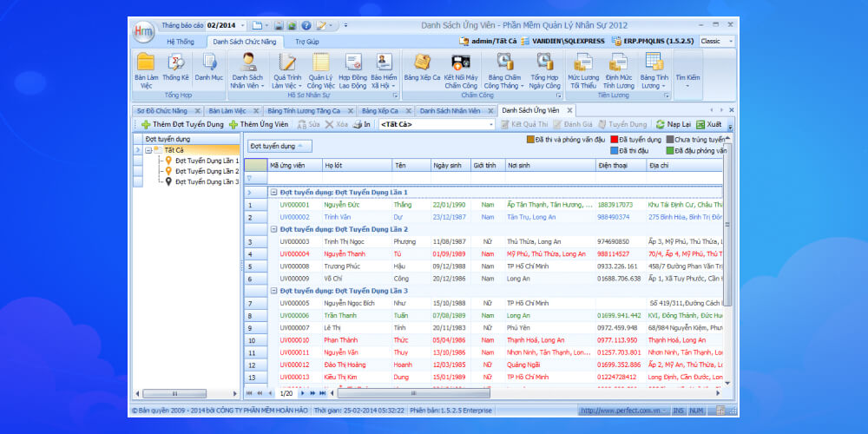Open Bảng Chấm Công Tháng ribbon icon

(x=504, y=71)
